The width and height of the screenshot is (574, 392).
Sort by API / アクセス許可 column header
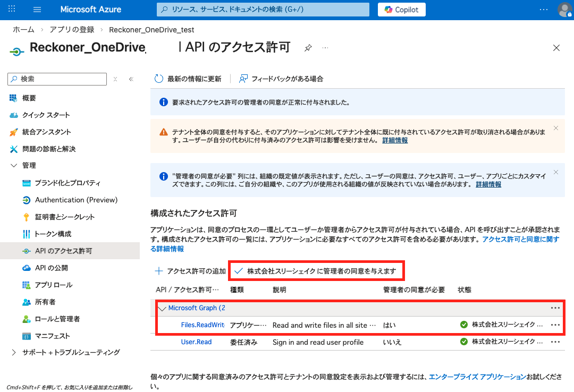[x=187, y=290]
